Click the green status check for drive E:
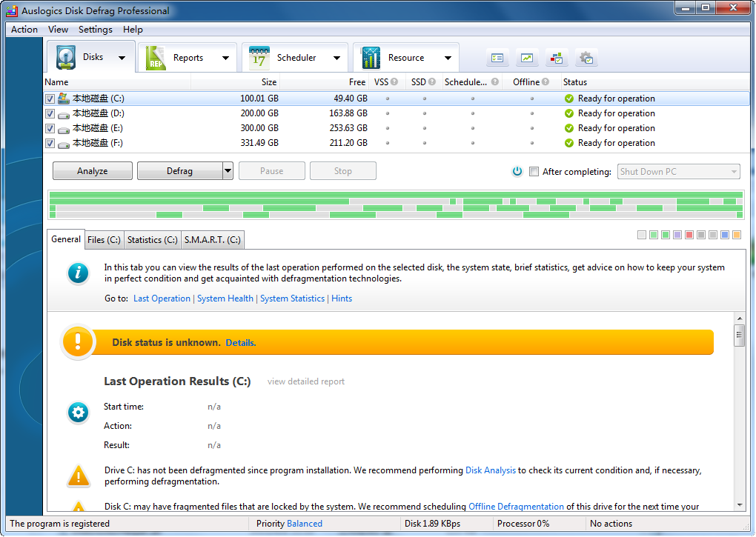756x537 pixels. [x=569, y=128]
